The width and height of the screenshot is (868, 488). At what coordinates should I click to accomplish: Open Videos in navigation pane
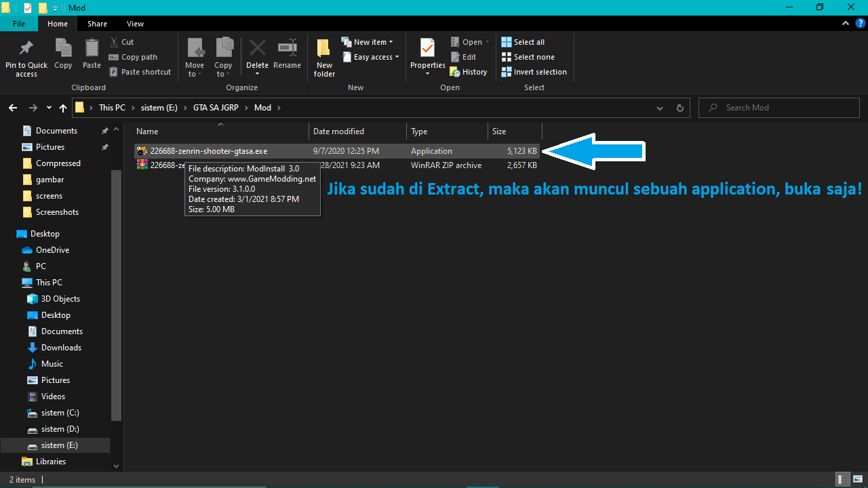53,396
